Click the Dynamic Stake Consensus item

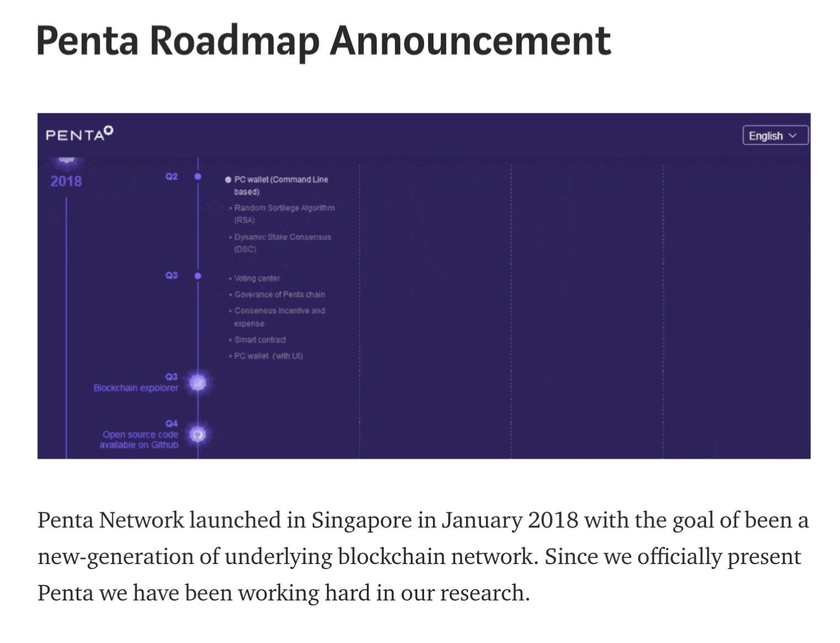(280, 243)
